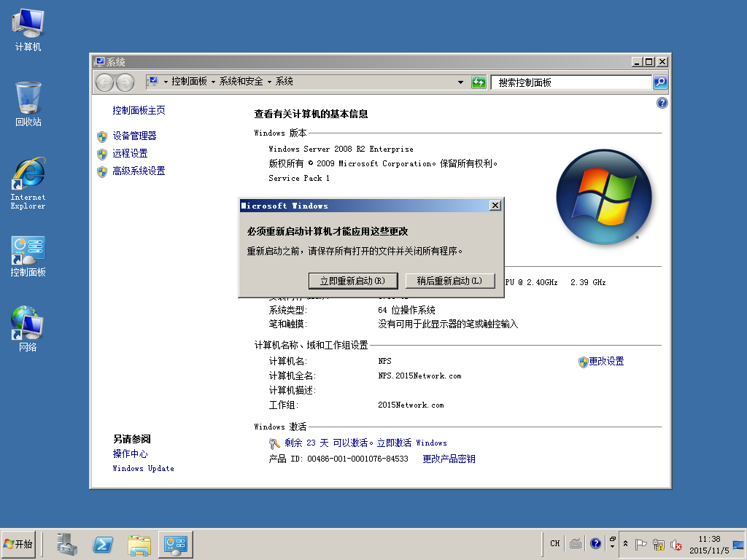Click the 系统和安全 breadcrumb segment

241,82
